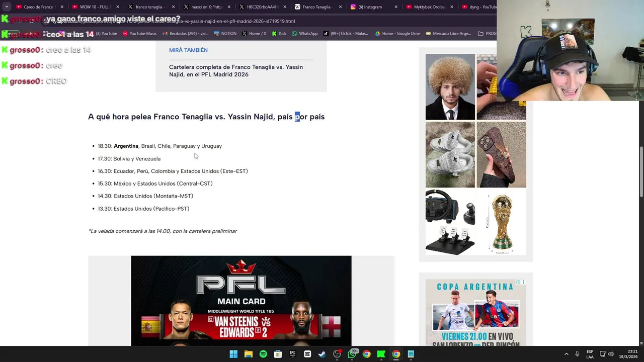
Task: Click the 16.30 Ecuador, Perú, Colombia row
Action: coord(173,171)
